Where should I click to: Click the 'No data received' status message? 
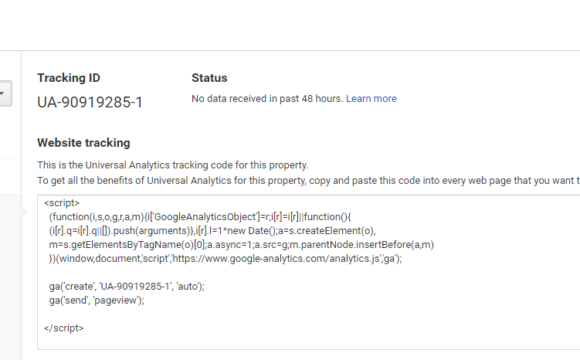click(267, 99)
